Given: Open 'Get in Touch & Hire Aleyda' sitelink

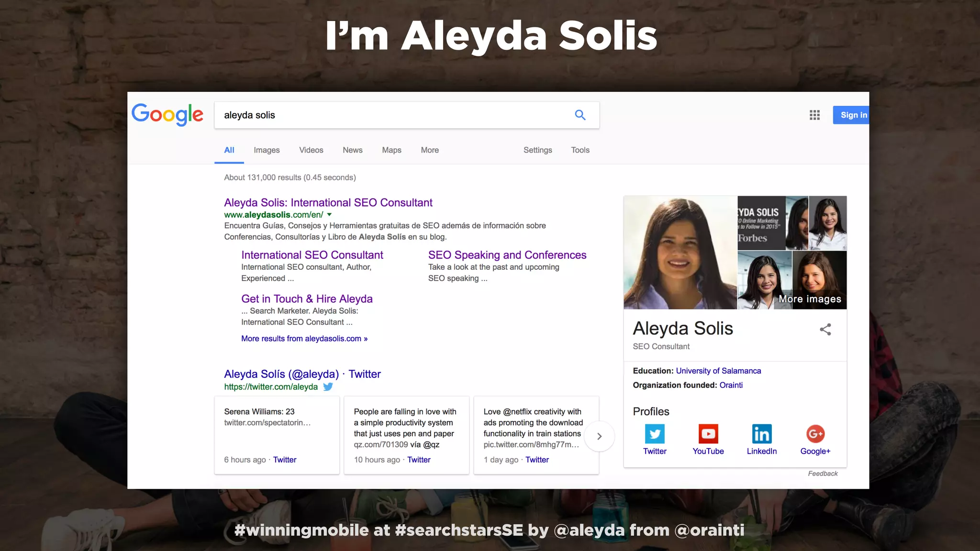Looking at the screenshot, I should coord(307,298).
